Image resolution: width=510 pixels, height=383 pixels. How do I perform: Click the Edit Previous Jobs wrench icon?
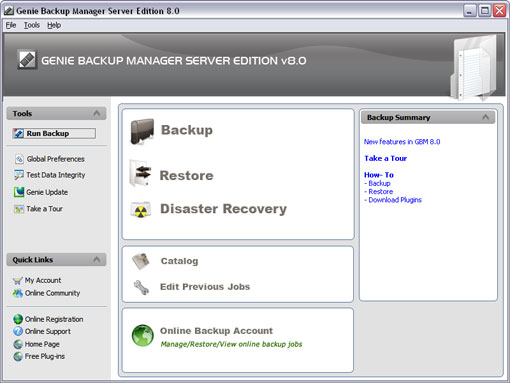(x=141, y=287)
